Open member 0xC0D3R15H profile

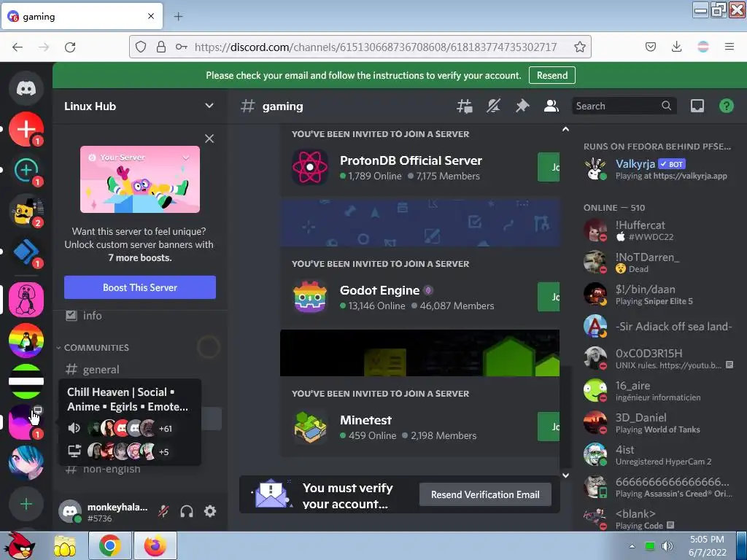coord(659,359)
